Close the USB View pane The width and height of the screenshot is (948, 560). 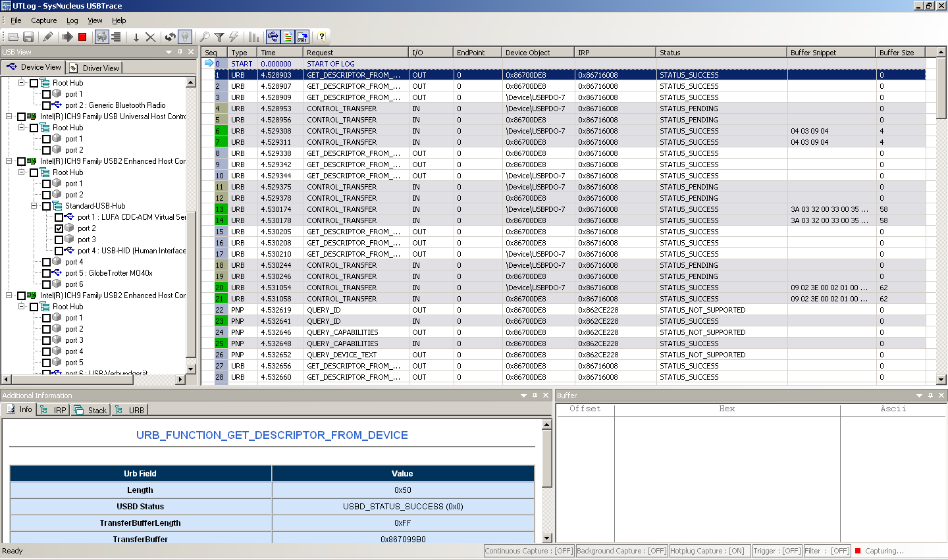click(x=192, y=52)
